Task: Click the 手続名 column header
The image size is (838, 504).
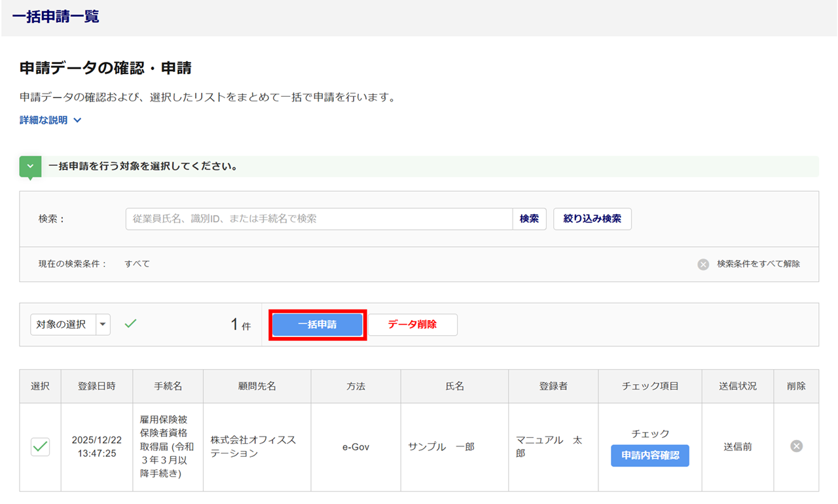Action: (x=168, y=386)
